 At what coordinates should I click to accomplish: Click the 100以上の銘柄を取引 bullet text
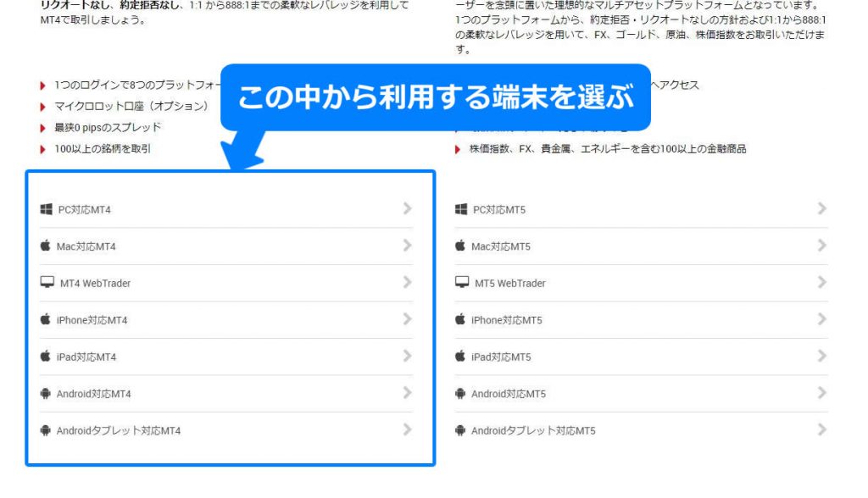click(103, 148)
